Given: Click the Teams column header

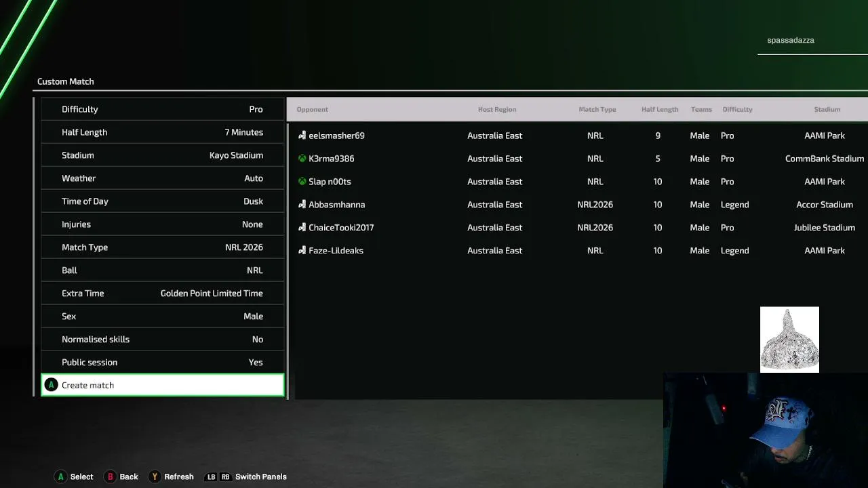Looking at the screenshot, I should (701, 109).
